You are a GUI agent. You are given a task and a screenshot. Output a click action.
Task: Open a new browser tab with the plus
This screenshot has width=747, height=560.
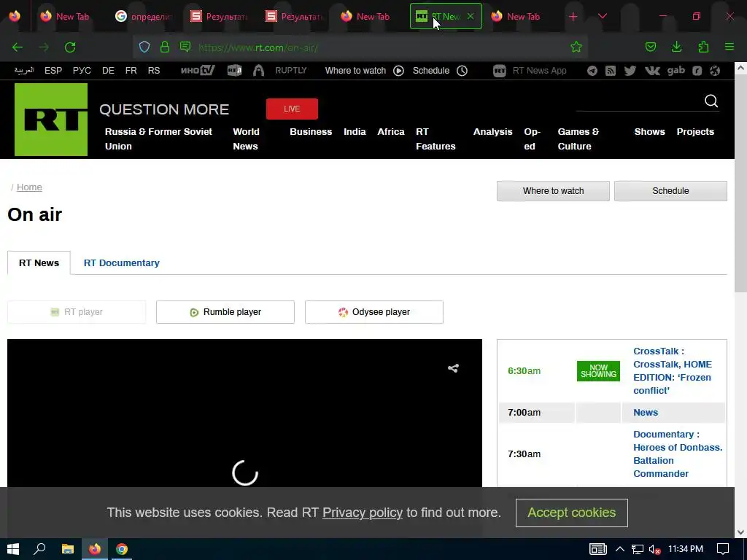[573, 17]
